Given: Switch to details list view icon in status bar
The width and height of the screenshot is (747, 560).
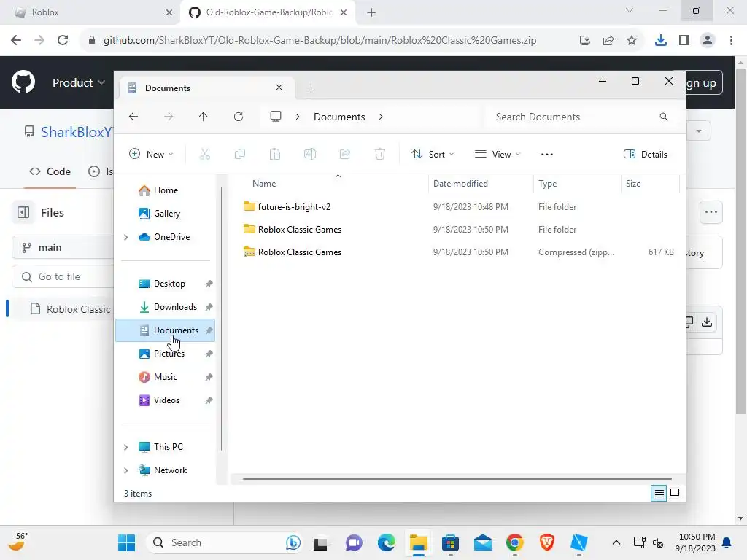Looking at the screenshot, I should pos(659,494).
